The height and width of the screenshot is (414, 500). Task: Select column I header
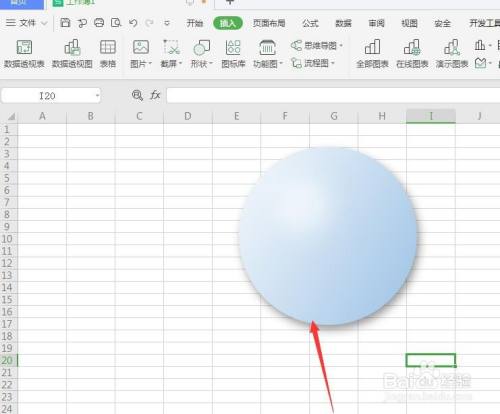tap(431, 116)
